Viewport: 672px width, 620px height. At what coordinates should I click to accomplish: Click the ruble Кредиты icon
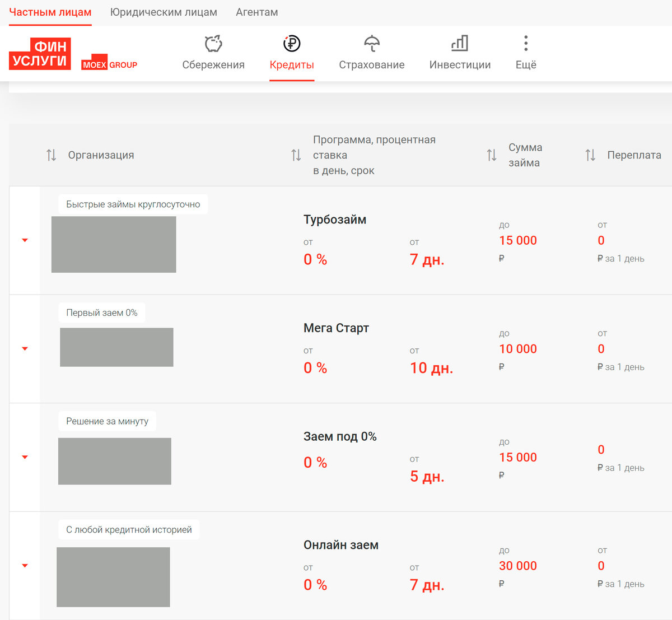[x=292, y=43]
